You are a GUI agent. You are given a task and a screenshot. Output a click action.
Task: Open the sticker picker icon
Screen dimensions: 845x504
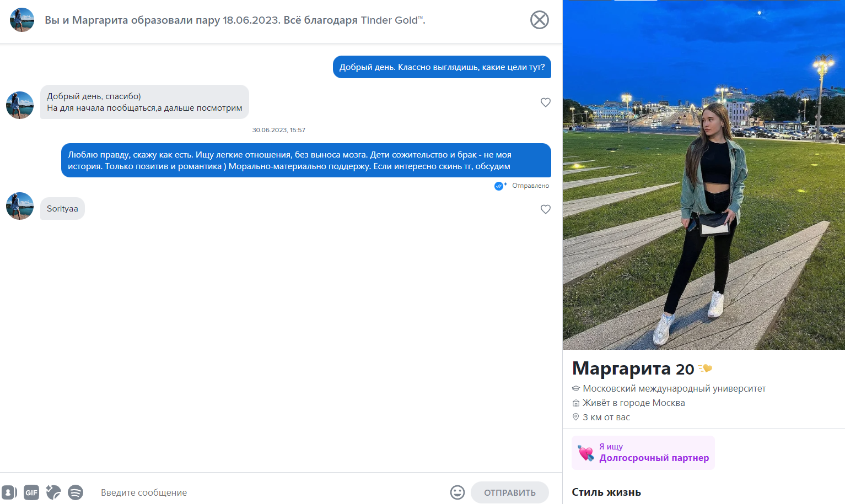coord(53,492)
